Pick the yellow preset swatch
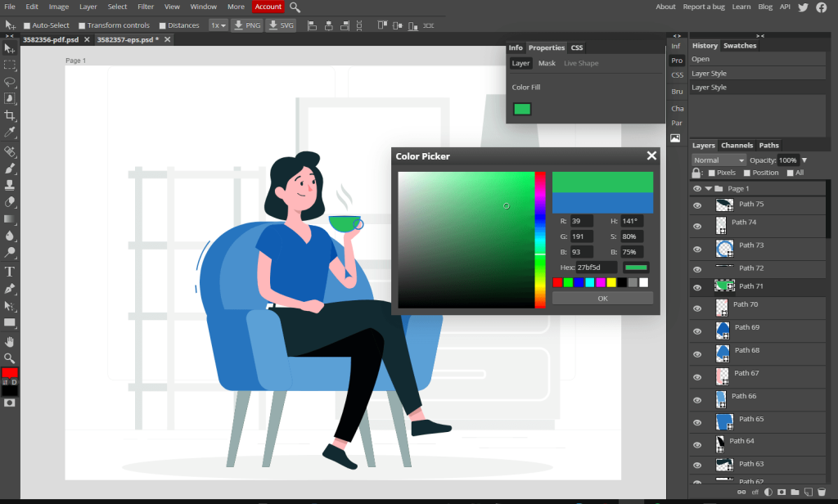Screen dimensions: 838x504 point(611,283)
